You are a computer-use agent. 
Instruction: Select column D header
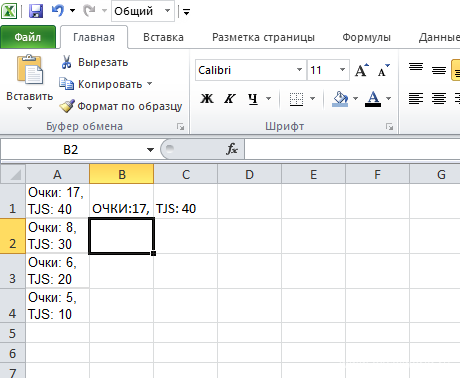[249, 174]
